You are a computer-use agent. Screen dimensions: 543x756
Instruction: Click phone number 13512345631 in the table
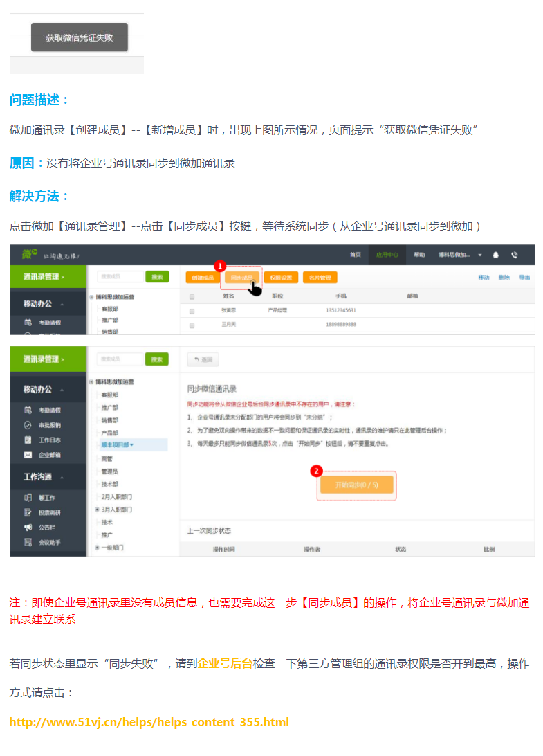pos(340,310)
